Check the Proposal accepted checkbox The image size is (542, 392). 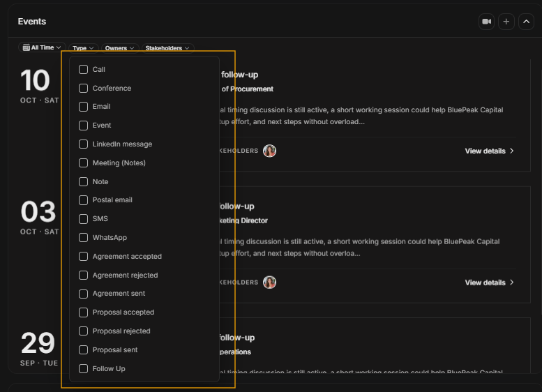[83, 312]
